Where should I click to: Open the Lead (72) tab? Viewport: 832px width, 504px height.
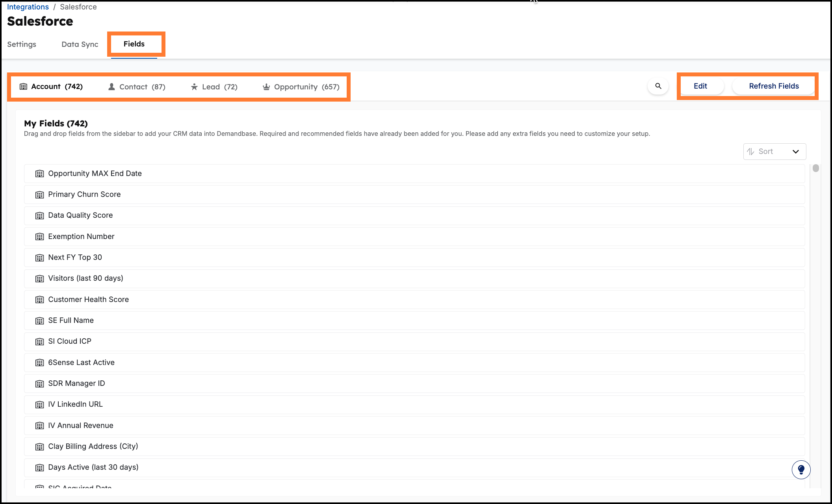tap(214, 87)
